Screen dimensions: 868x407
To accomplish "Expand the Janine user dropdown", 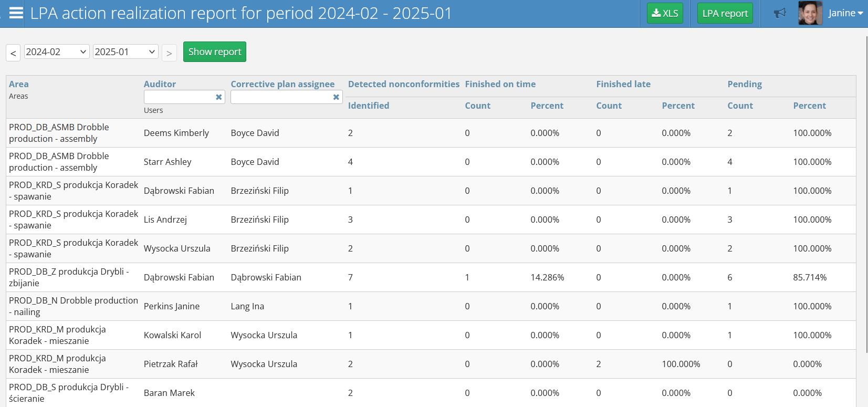I will (845, 13).
